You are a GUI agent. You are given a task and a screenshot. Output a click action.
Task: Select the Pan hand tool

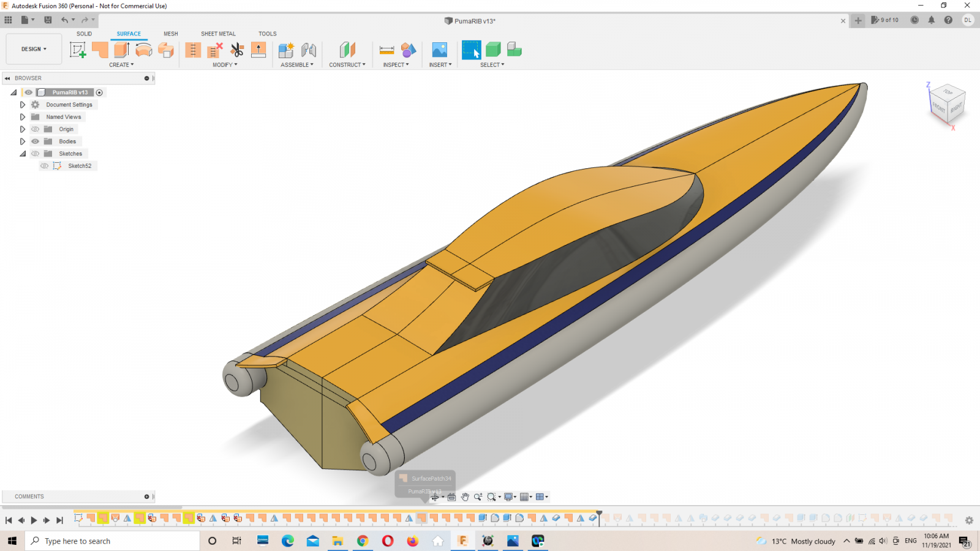click(x=465, y=497)
